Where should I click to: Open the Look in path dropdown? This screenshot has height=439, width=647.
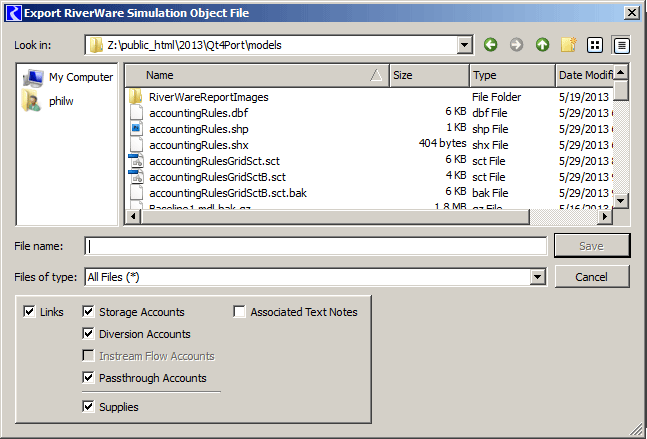point(465,45)
